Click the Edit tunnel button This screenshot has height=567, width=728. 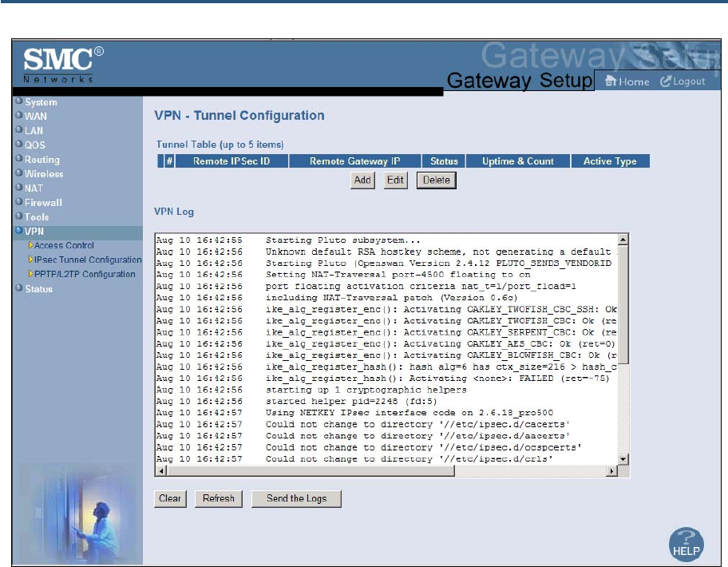coord(395,180)
